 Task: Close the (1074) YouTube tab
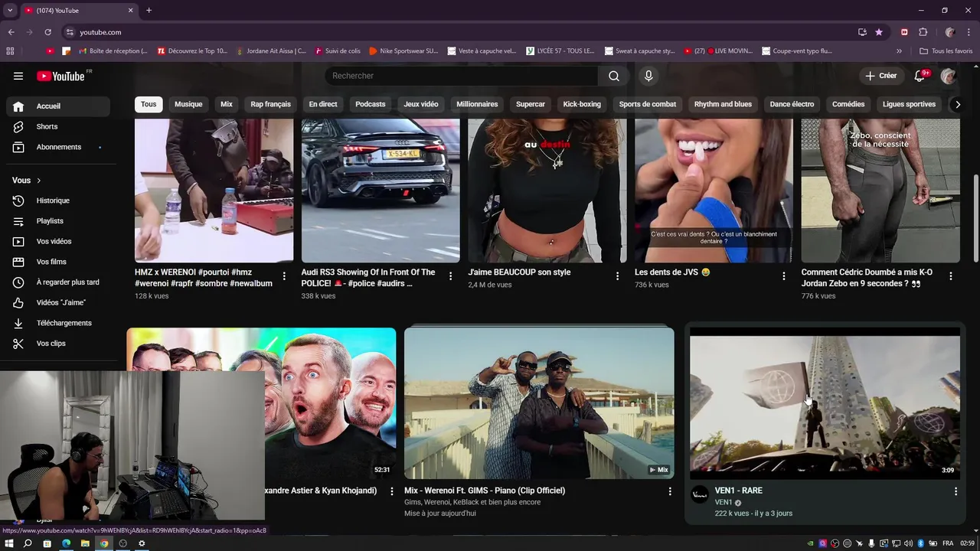130,11
